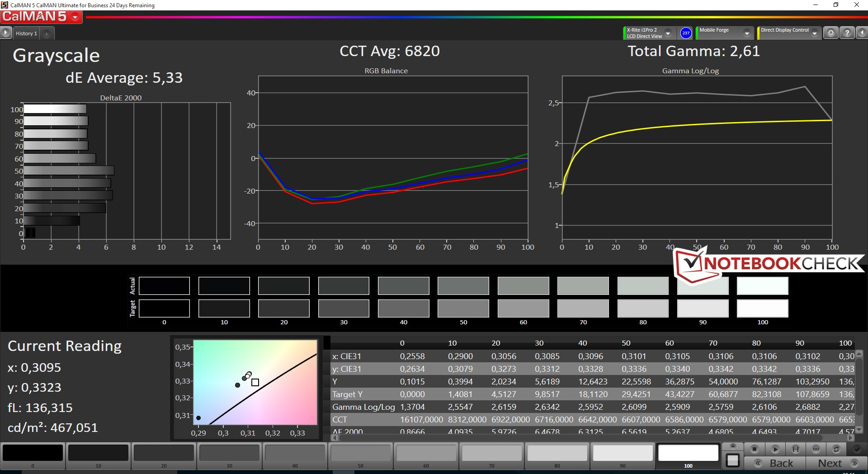Expand the pattern panel up arrow
This screenshot has height=474, width=868.
[733, 446]
